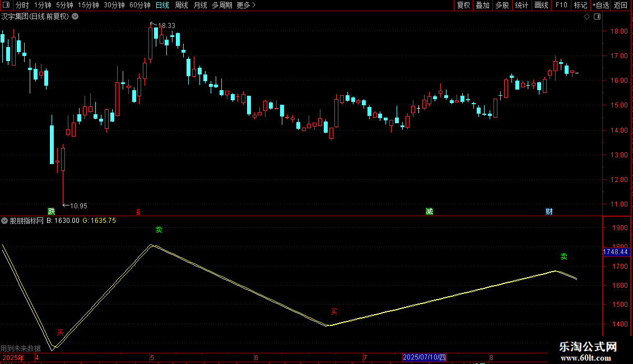Add stock via +自选 button
633x364 pixels.
tap(601, 5)
